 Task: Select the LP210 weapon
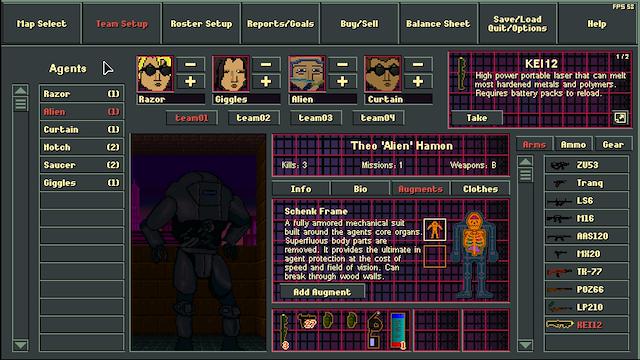point(587,307)
